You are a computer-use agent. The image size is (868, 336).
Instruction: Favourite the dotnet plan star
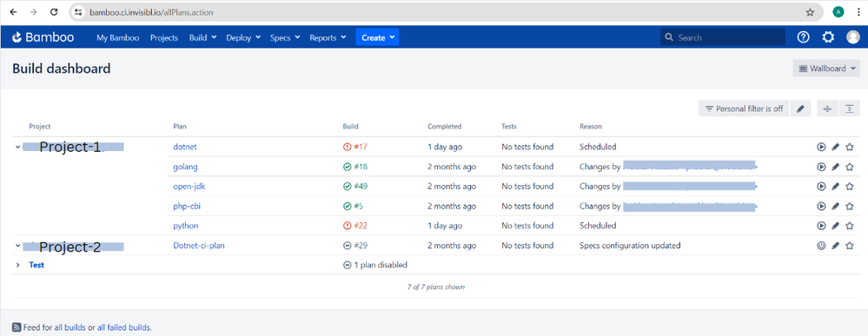pos(850,148)
